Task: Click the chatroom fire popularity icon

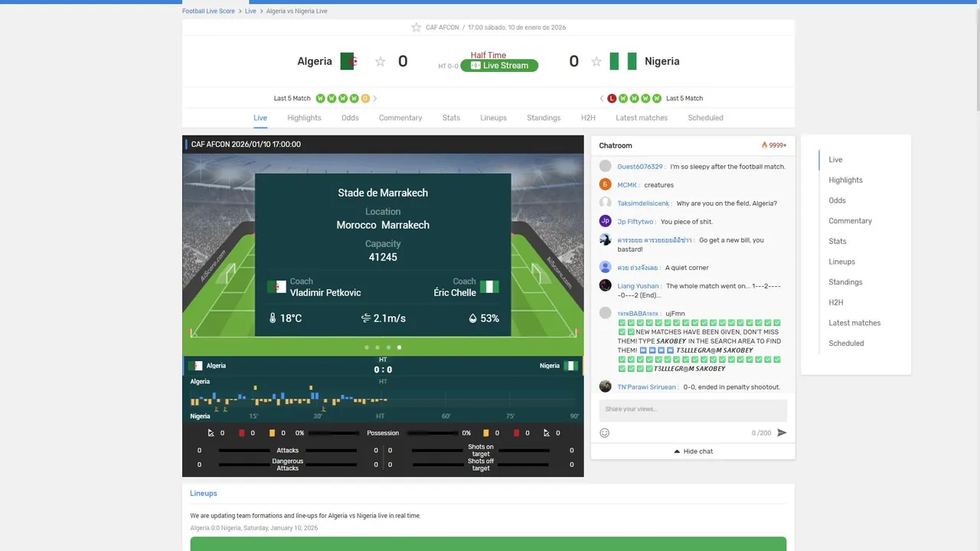Action: 764,145
